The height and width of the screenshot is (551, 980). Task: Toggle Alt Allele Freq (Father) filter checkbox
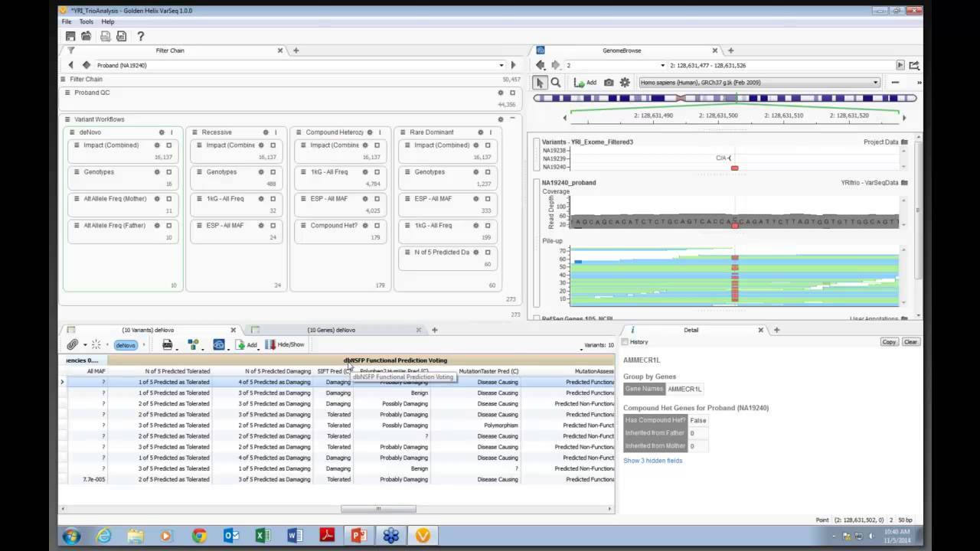coord(168,226)
